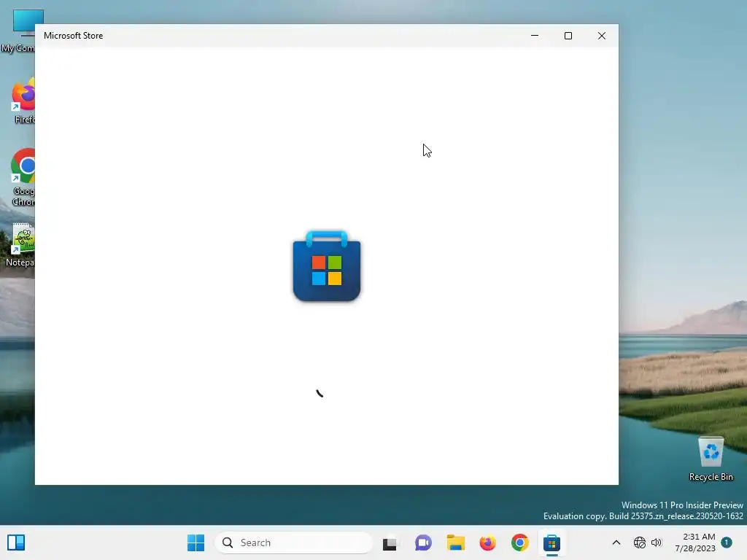Open the Widgets panel icon
The height and width of the screenshot is (560, 747).
click(x=16, y=542)
